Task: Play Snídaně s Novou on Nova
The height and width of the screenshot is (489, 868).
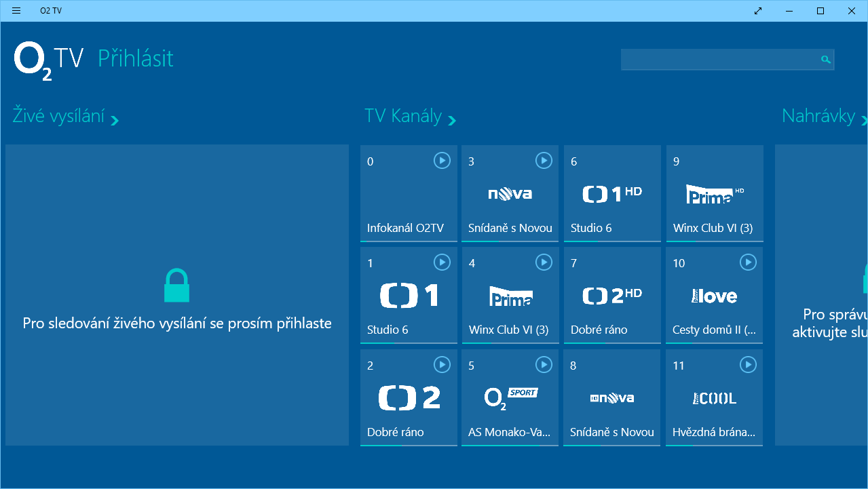Action: coord(544,161)
